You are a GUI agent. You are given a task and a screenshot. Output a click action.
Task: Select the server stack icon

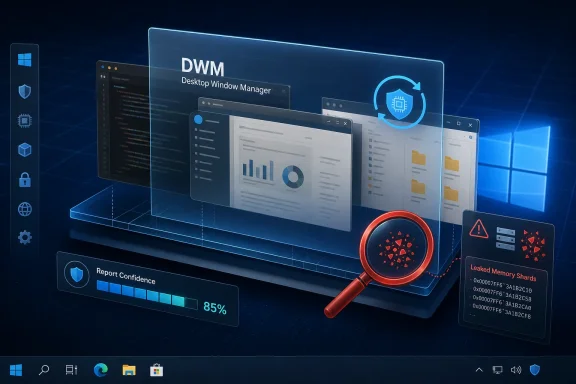pos(505,238)
